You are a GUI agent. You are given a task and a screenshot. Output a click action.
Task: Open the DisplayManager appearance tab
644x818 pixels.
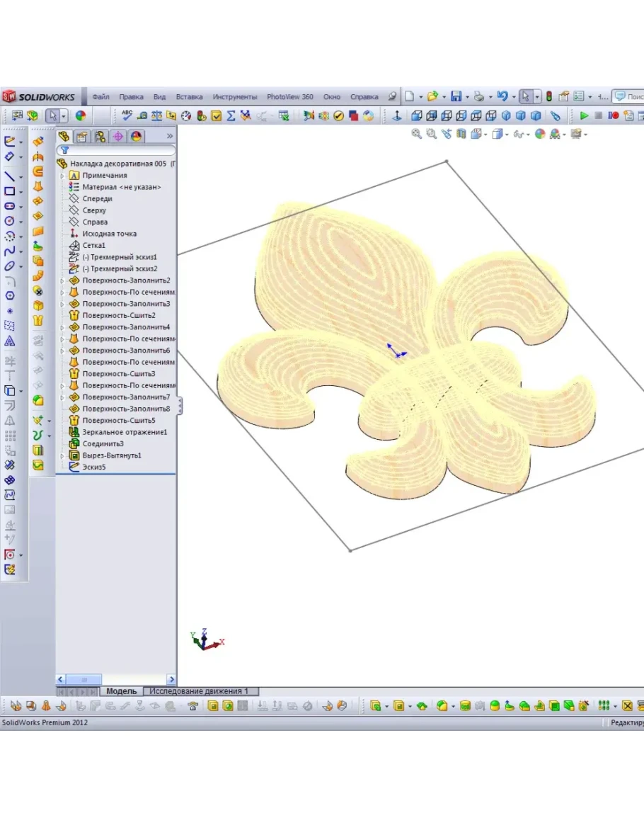136,136
